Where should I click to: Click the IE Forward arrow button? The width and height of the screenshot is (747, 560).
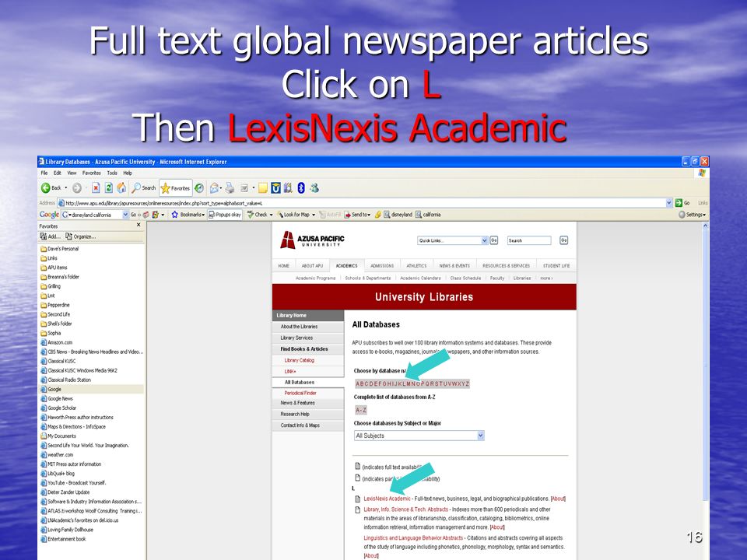tap(77, 188)
